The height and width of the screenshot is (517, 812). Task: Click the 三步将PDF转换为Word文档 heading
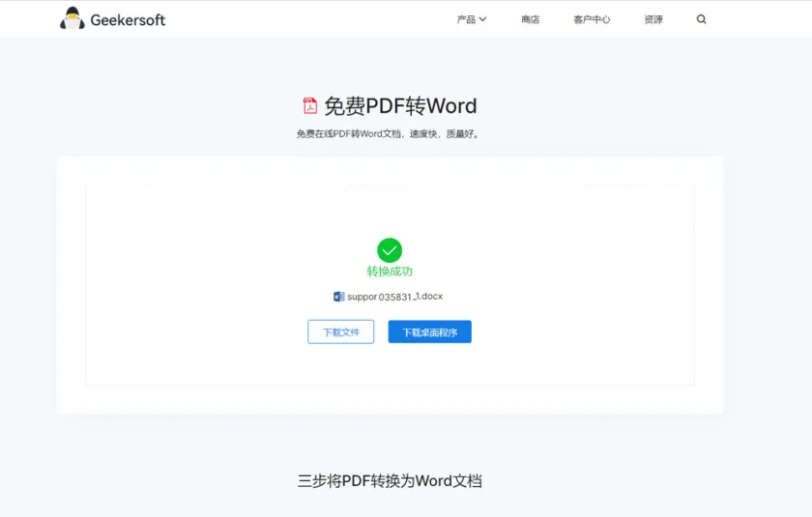(390, 481)
